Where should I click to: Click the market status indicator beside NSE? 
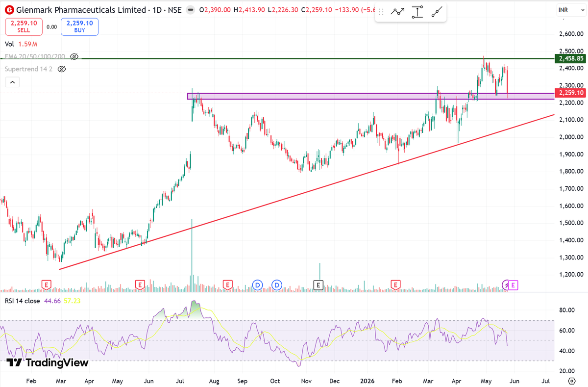point(190,10)
